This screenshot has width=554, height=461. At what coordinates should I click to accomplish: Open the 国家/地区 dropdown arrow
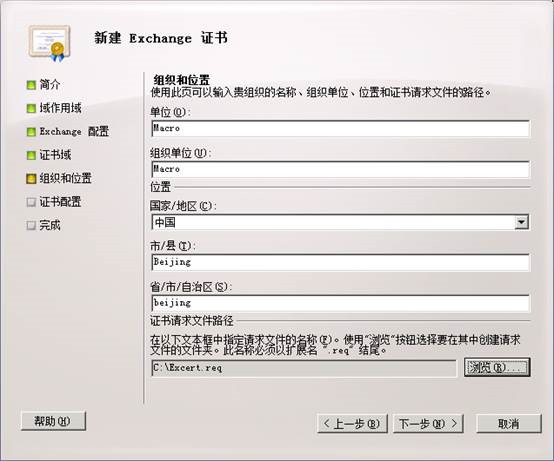pyautogui.click(x=521, y=223)
